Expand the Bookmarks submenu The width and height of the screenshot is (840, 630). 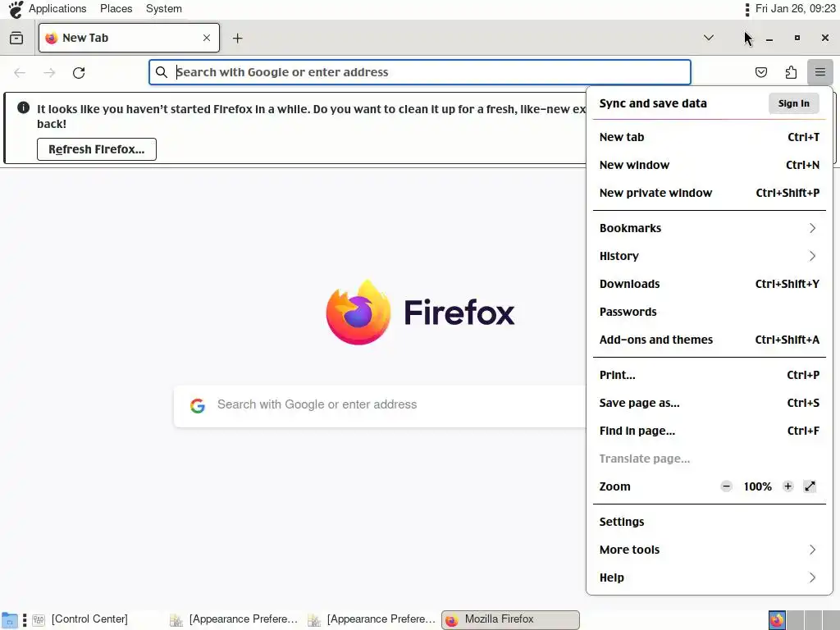pos(710,228)
